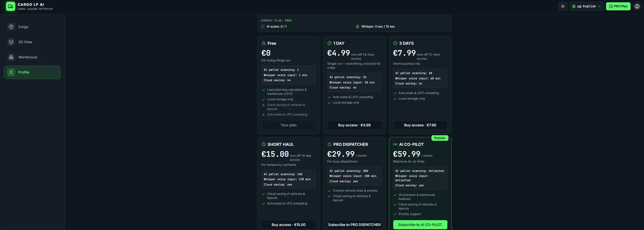Click the 'Your plan' button on Free
The height and width of the screenshot is (230, 644).
tap(288, 125)
